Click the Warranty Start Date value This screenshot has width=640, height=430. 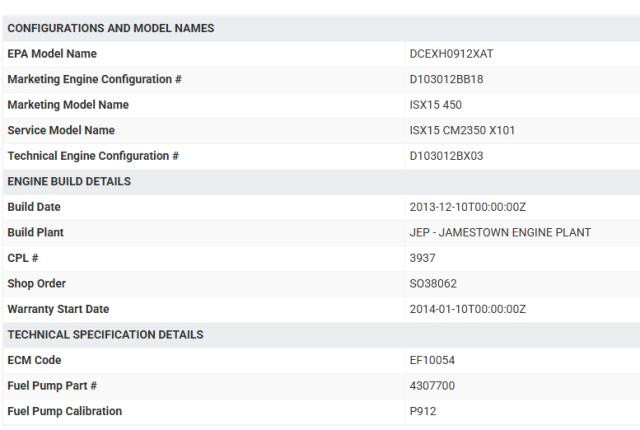pos(468,309)
